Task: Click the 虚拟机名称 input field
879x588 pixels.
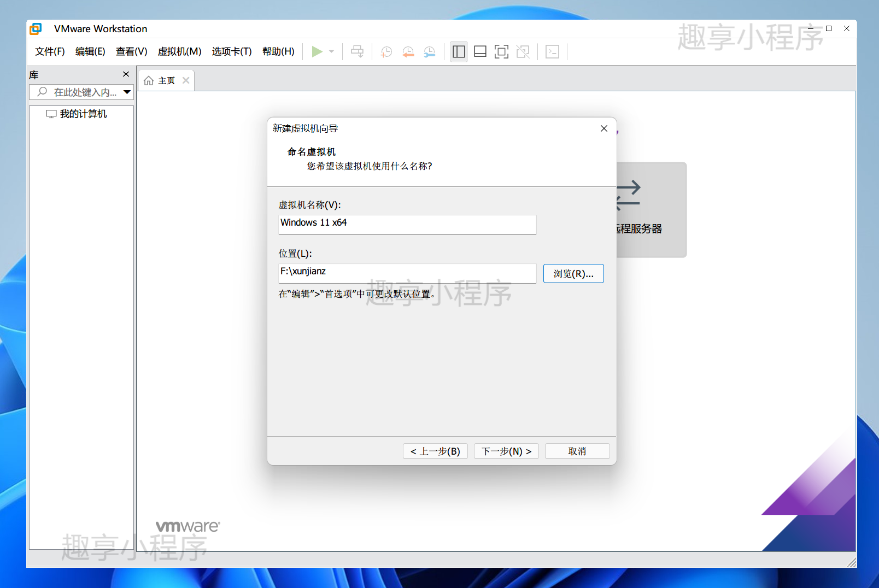Action: tap(407, 225)
